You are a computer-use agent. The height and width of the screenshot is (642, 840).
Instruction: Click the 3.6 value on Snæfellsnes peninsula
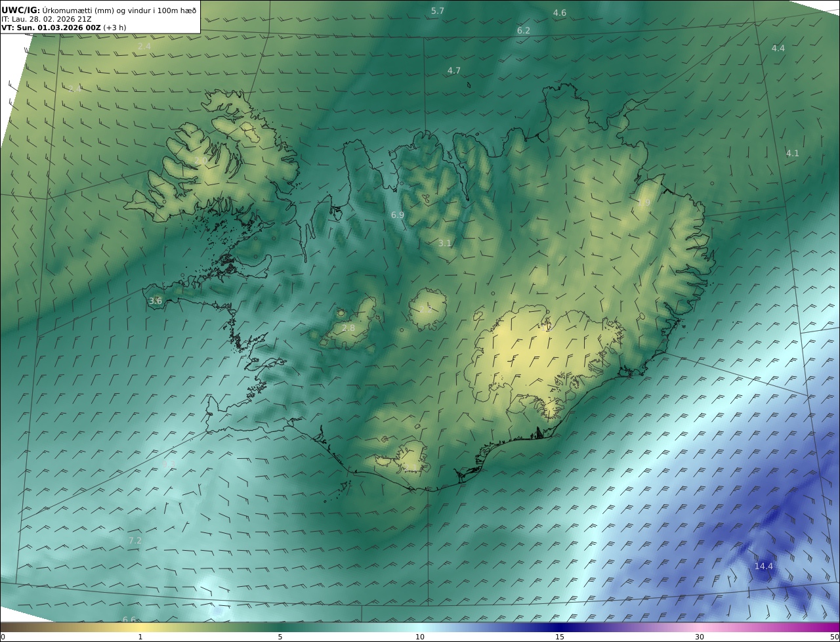click(x=156, y=301)
